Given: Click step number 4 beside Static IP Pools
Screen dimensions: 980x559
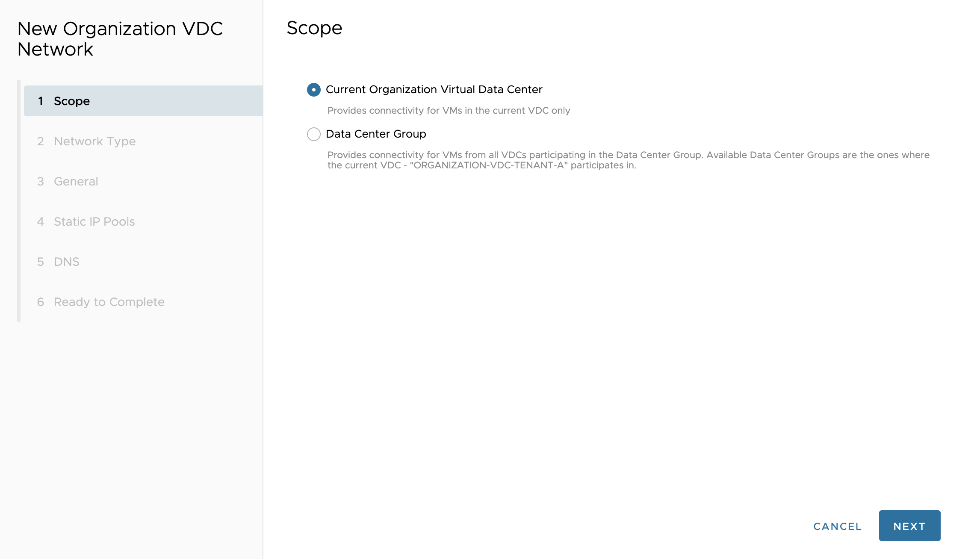Looking at the screenshot, I should tap(41, 222).
